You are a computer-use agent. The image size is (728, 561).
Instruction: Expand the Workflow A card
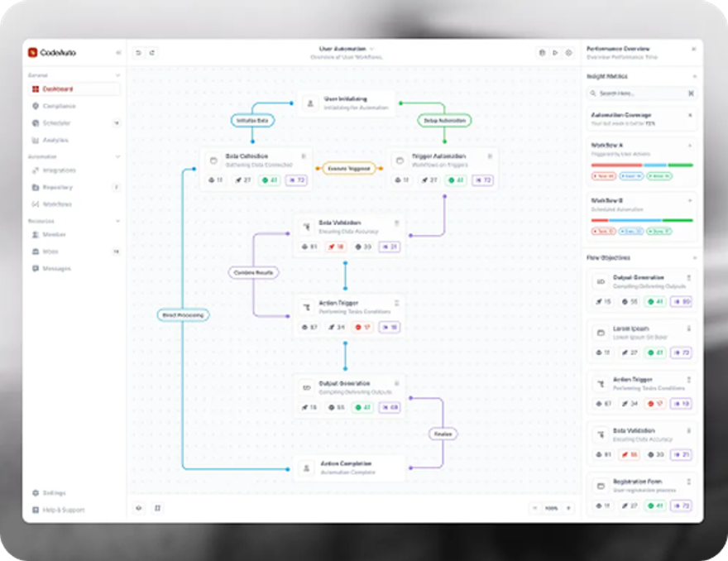(690, 146)
